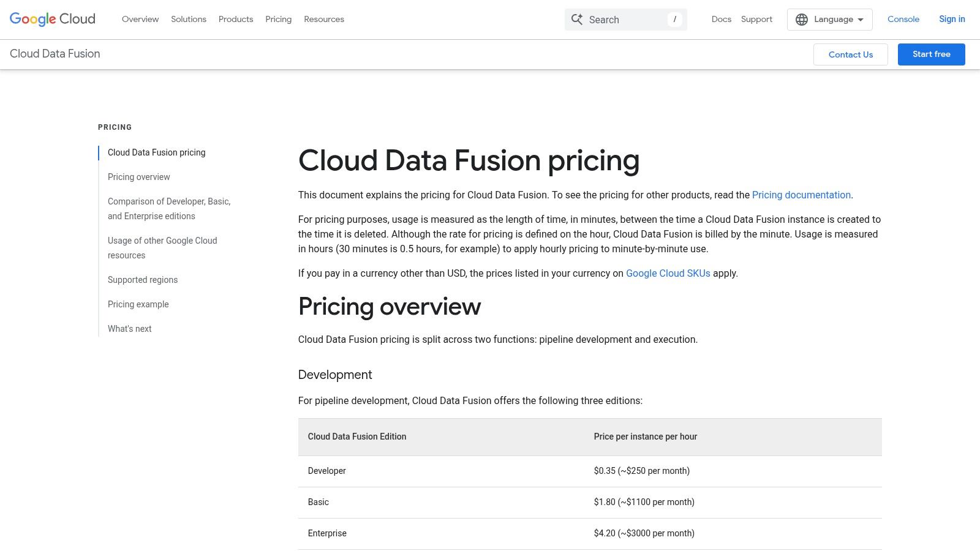
Task: Click inside the Search input field
Action: coord(625,19)
